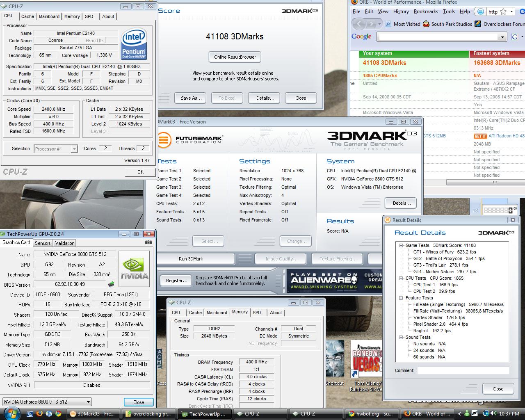The image size is (525, 420).
Task: Click the network tray icon
Action: pos(485,413)
